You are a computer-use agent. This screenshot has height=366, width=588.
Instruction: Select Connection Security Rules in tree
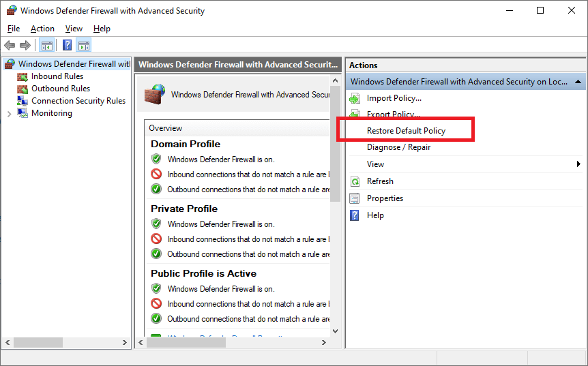(78, 101)
